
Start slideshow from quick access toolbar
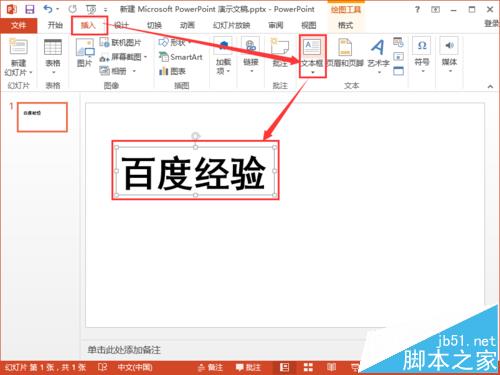point(91,9)
